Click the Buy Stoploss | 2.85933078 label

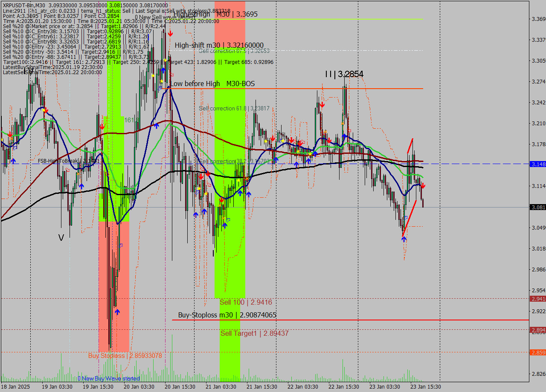coord(125,356)
